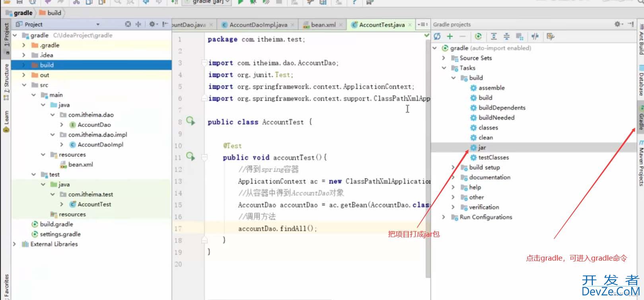Expand Source Sets in Gradle panel

click(x=444, y=58)
